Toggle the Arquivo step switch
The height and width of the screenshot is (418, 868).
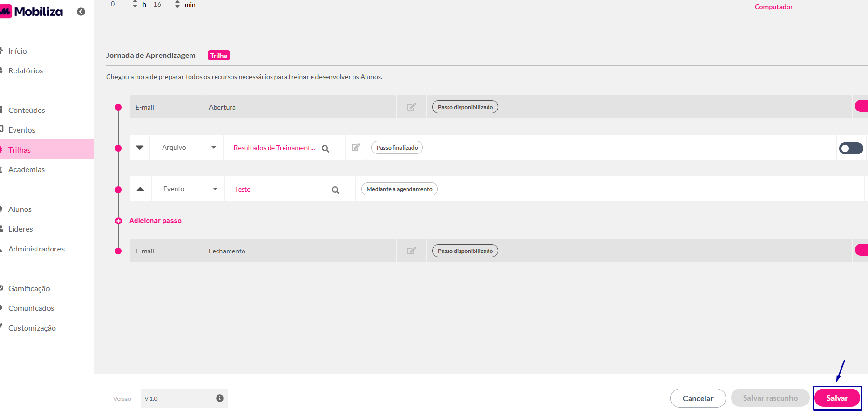[851, 148]
